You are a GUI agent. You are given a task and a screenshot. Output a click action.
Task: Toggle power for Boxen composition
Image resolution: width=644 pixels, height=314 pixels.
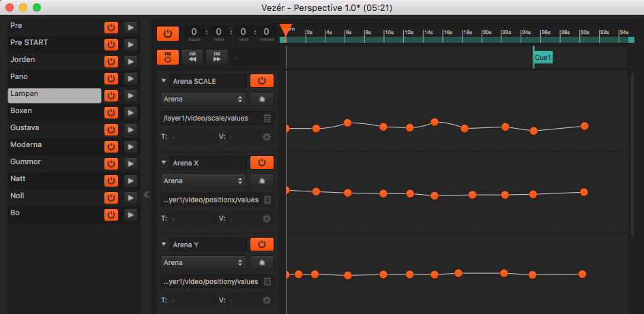click(x=111, y=113)
